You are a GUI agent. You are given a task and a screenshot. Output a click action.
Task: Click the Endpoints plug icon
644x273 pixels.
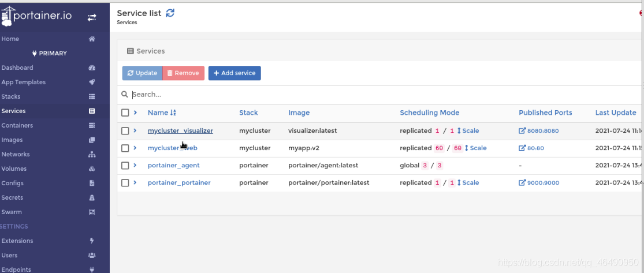92,270
